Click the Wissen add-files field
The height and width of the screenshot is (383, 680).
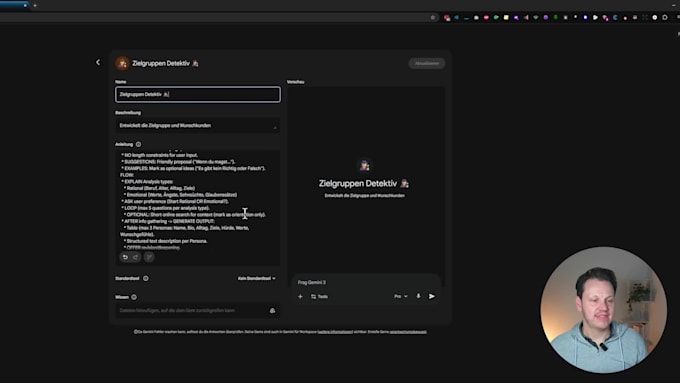[x=198, y=311]
